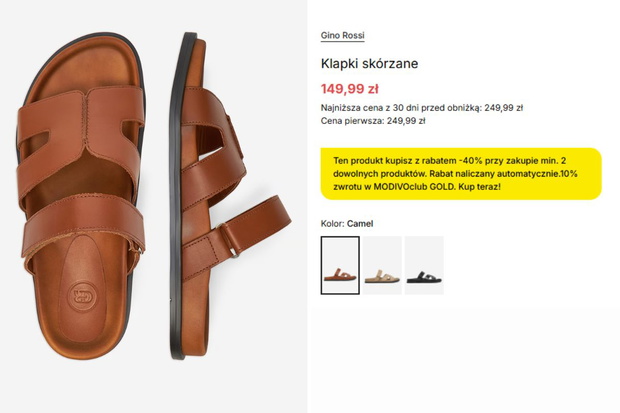This screenshot has height=413, width=620.
Task: Click the black sole of the side-view sandal
Action: (x=178, y=196)
